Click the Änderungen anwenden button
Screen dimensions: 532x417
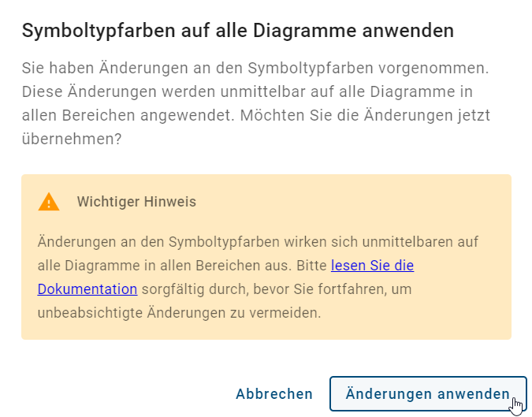click(x=427, y=394)
